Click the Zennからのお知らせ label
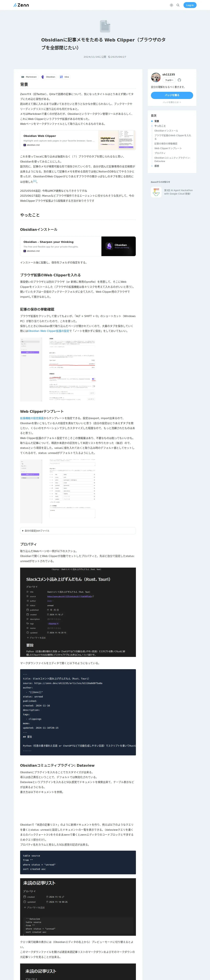Image resolution: width=210 pixels, height=980 pixels. pyautogui.click(x=160, y=182)
